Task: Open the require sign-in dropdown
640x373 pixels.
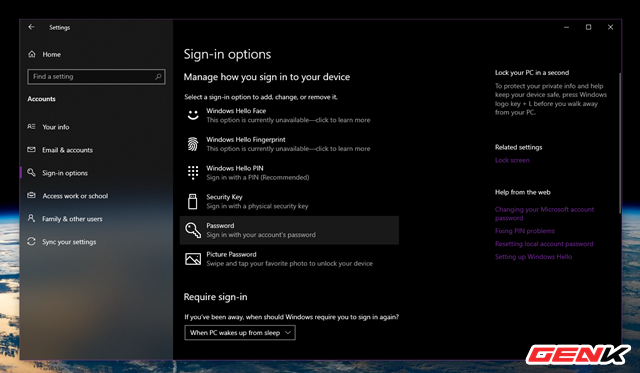Action: [240, 333]
